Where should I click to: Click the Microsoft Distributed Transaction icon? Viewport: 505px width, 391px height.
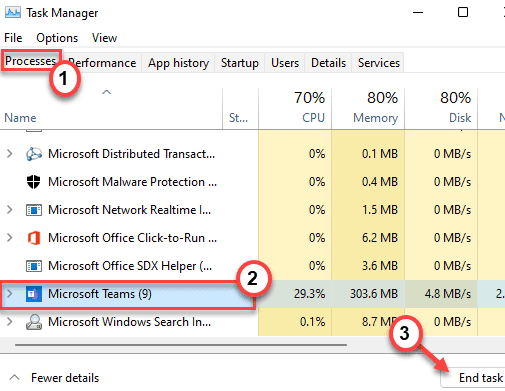(x=34, y=154)
